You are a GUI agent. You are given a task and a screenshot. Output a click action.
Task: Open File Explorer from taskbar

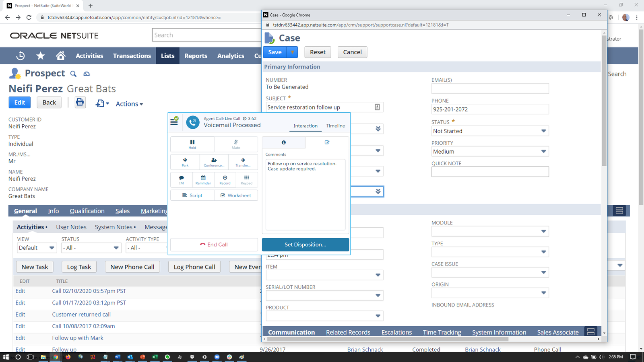click(43, 357)
